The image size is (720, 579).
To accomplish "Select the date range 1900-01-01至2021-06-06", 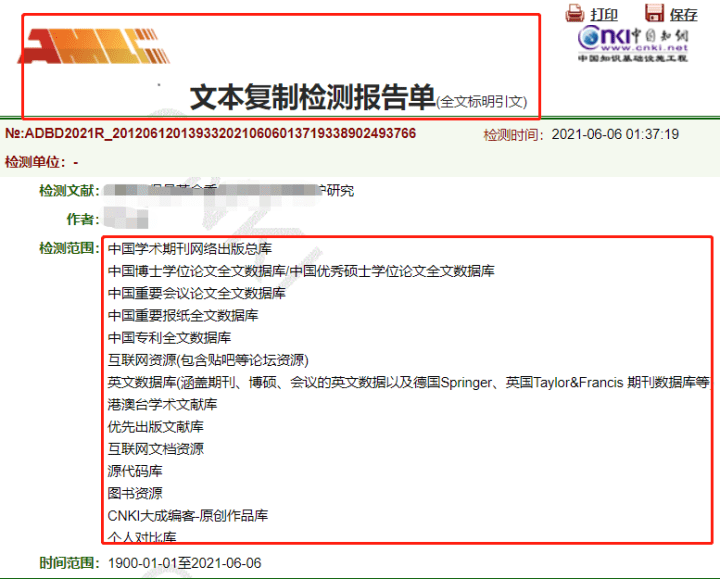I will click(x=185, y=563).
